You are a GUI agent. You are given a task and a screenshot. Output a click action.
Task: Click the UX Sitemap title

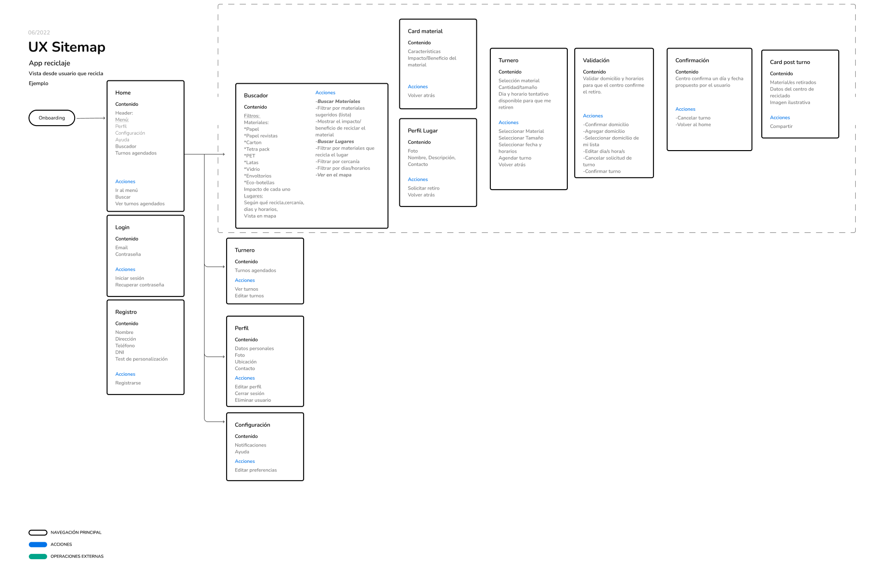click(x=67, y=47)
